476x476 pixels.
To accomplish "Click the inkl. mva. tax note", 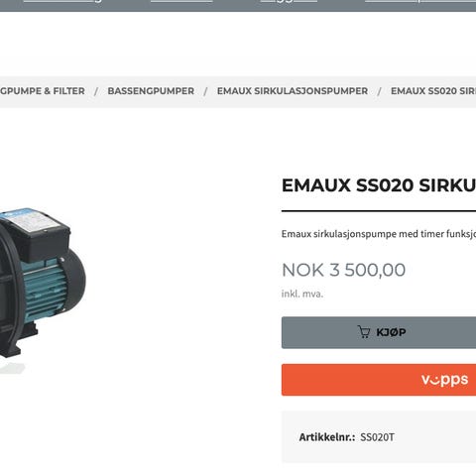I will click(x=302, y=294).
